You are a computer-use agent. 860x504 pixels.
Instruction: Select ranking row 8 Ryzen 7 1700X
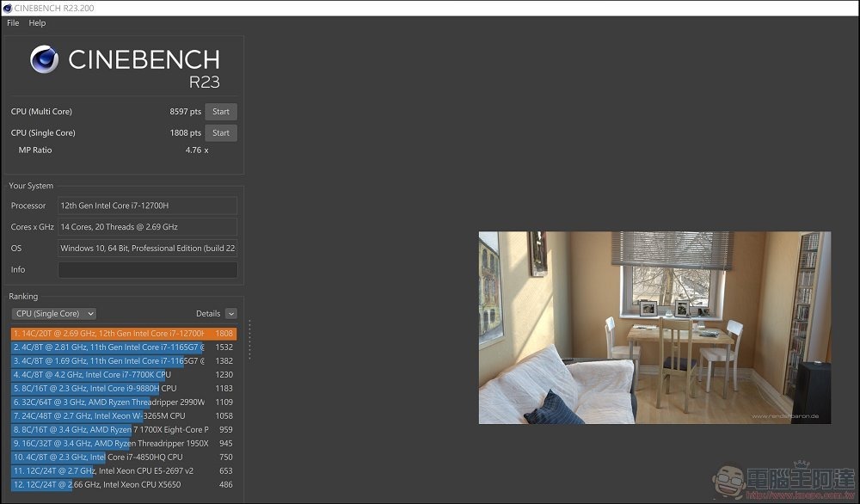(x=124, y=429)
